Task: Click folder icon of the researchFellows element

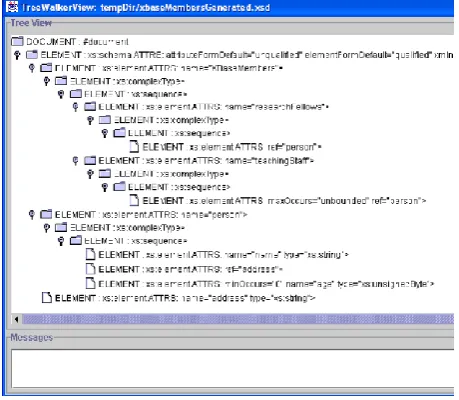Action: click(90, 107)
